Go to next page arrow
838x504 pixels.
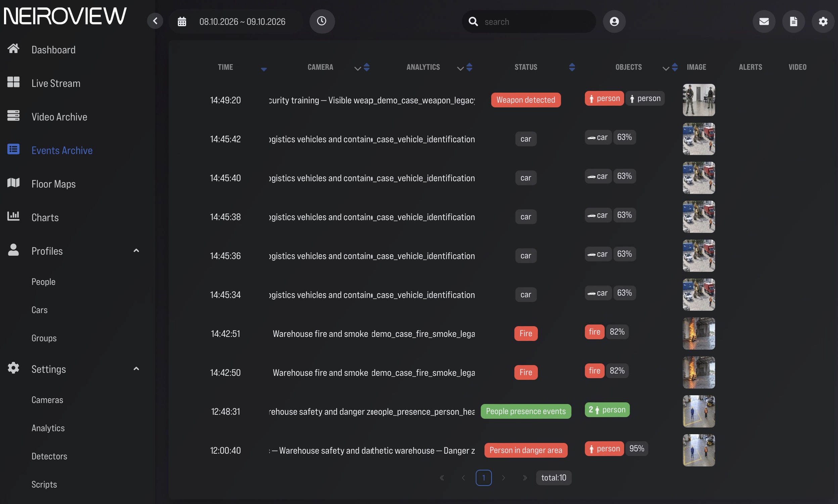click(x=504, y=478)
